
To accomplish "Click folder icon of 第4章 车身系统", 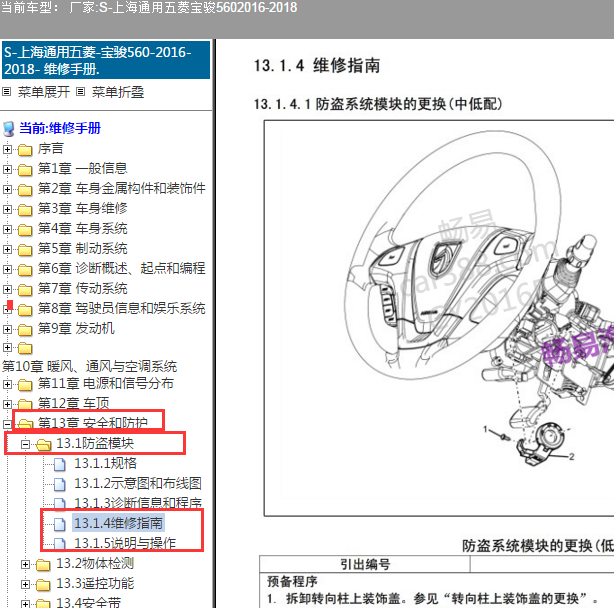I will (25, 229).
